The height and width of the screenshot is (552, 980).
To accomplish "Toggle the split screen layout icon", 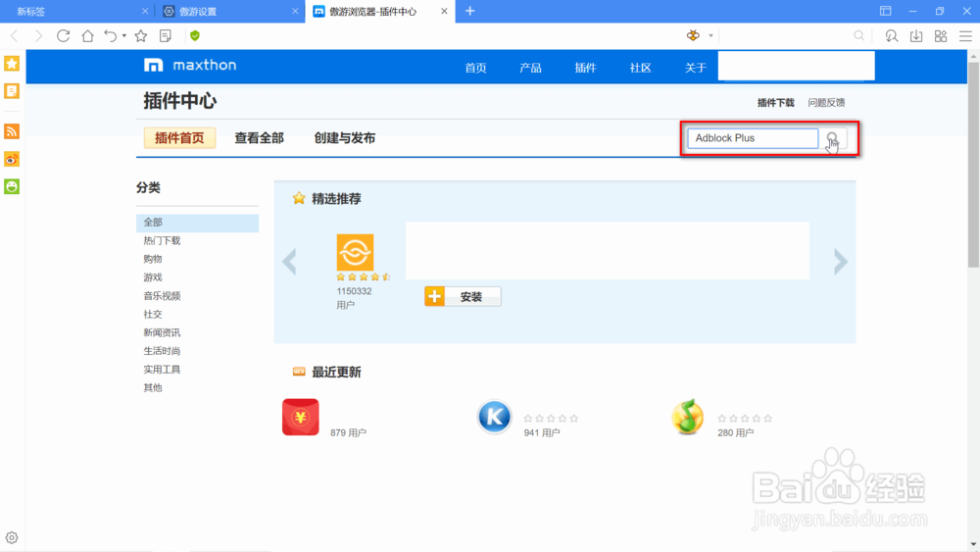I will (886, 11).
